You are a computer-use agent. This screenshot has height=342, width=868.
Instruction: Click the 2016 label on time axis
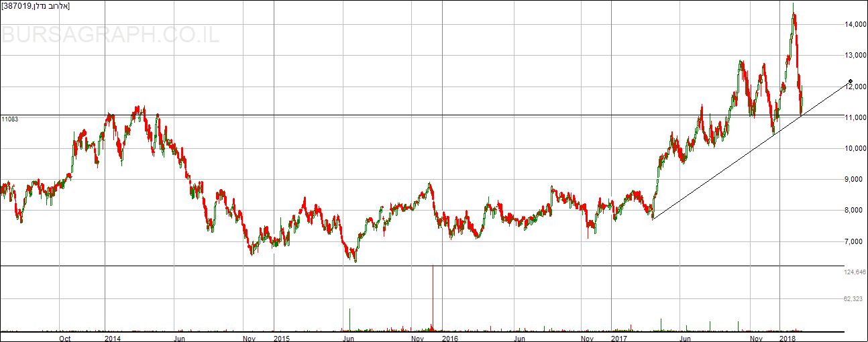tap(449, 338)
